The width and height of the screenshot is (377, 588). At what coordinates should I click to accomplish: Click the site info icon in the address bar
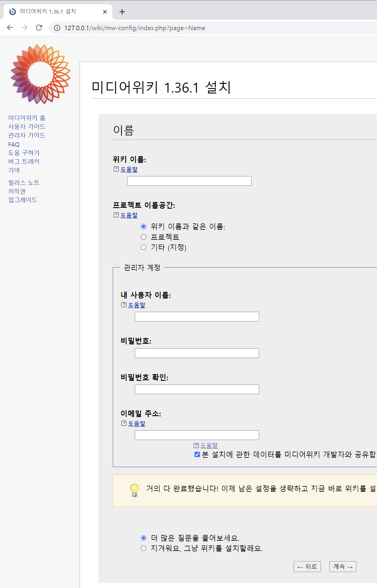pyautogui.click(x=57, y=28)
